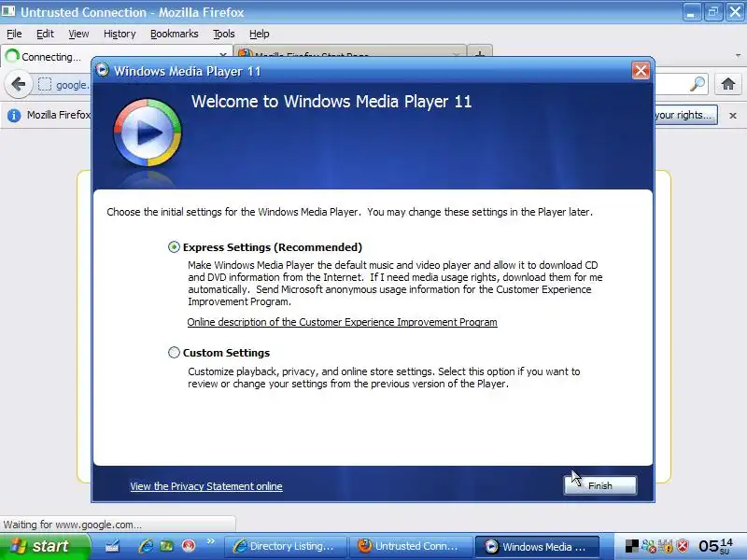Select Custom Settings radio button
The width and height of the screenshot is (747, 560).
pyautogui.click(x=174, y=353)
